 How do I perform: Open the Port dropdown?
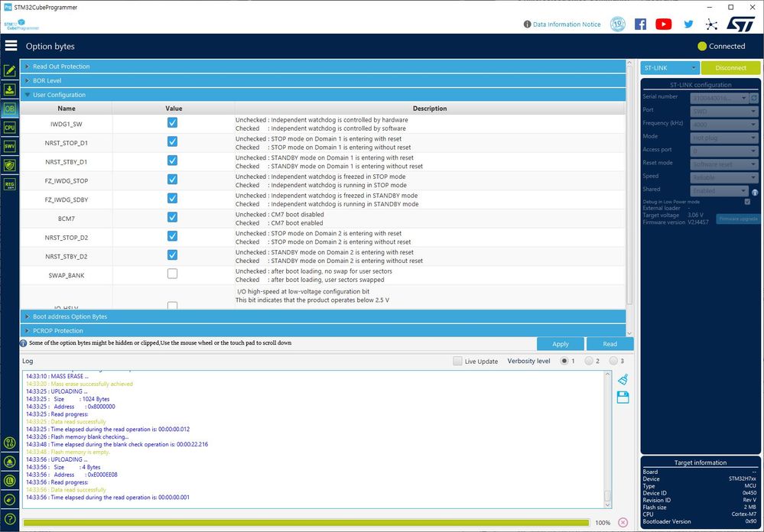(724, 112)
